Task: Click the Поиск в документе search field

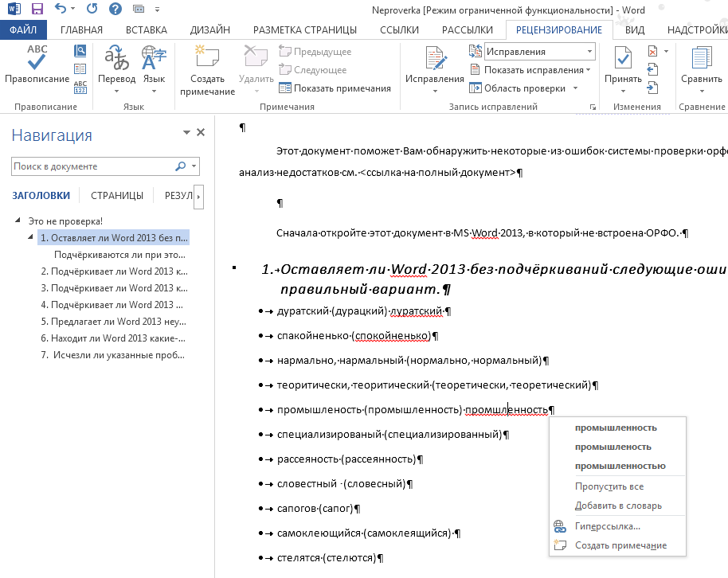Action: tap(92, 166)
